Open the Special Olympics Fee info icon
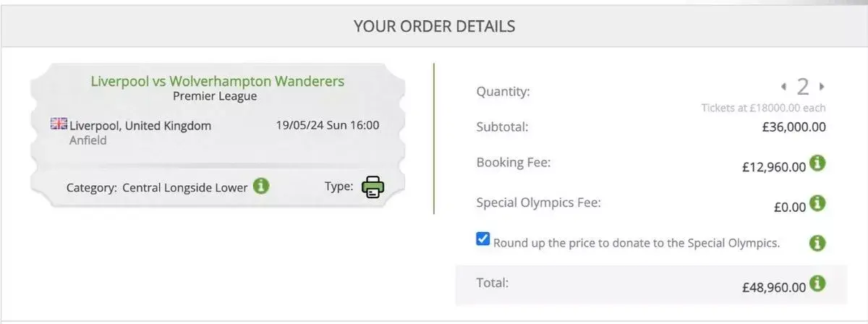Screen dimensions: 868x324 point(817,203)
